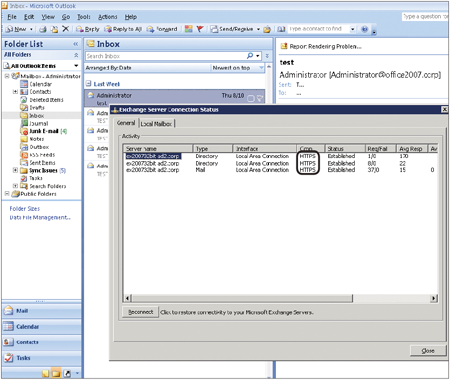Click the Follow Up flag icon
450x380 pixels.
pyautogui.click(x=200, y=29)
